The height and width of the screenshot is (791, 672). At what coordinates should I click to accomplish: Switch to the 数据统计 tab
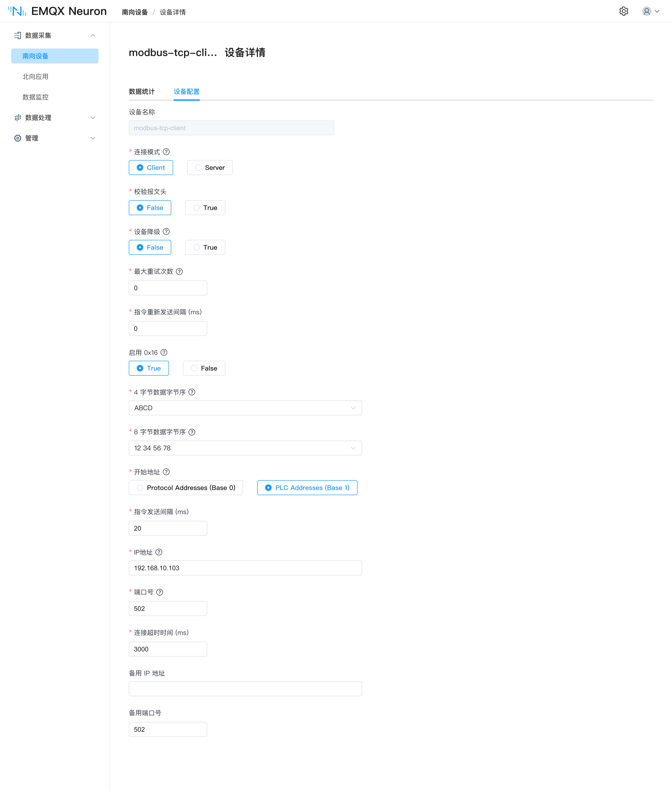(x=142, y=91)
